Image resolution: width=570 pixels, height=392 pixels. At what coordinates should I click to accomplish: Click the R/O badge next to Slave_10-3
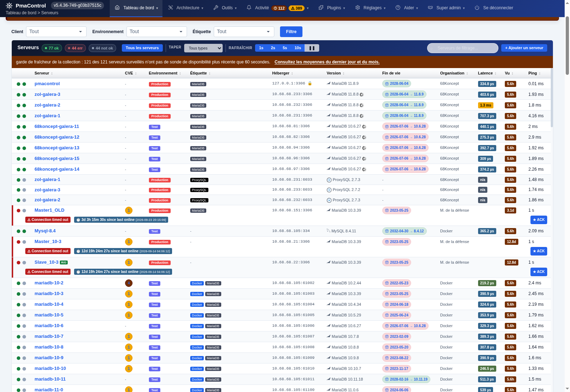64,262
